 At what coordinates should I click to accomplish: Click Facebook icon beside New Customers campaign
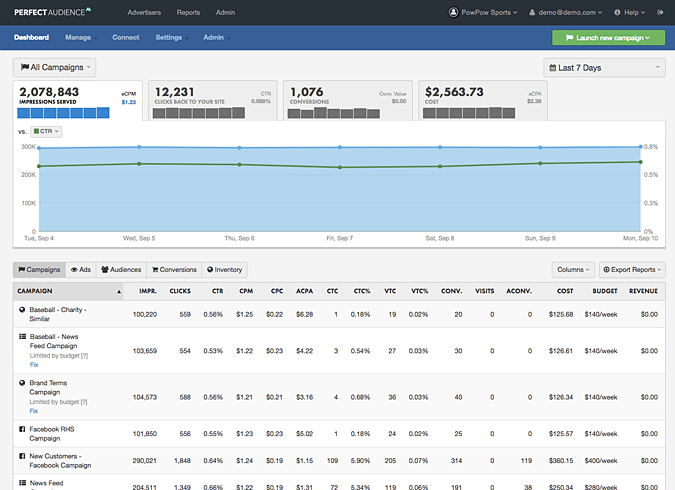pyautogui.click(x=22, y=456)
